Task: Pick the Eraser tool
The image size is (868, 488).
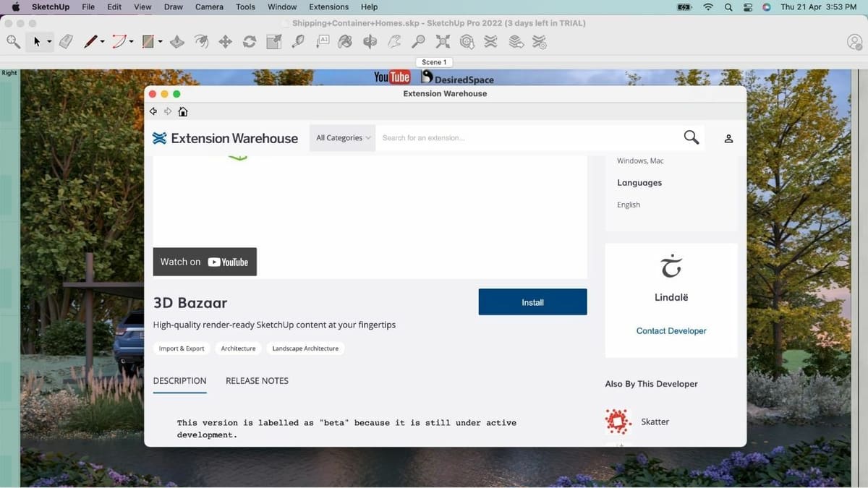Action: tap(66, 42)
